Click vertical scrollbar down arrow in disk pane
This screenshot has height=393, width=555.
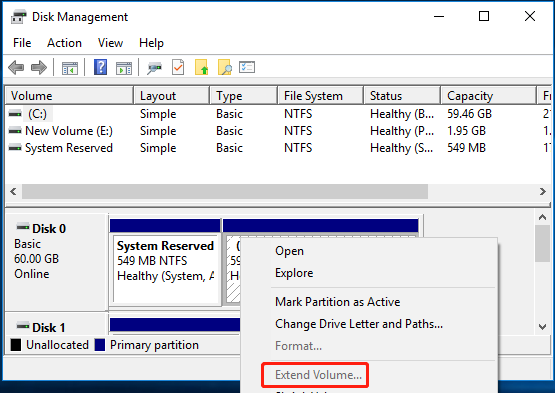click(x=542, y=326)
